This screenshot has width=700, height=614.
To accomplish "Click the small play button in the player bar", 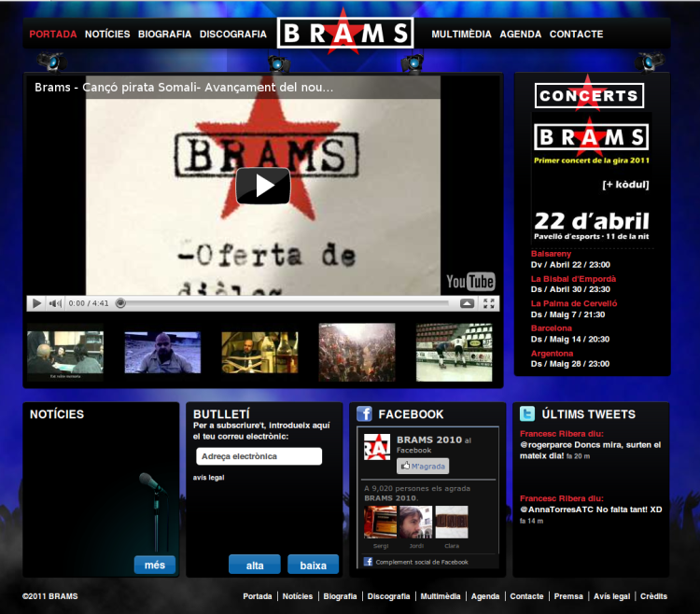I will 36,303.
